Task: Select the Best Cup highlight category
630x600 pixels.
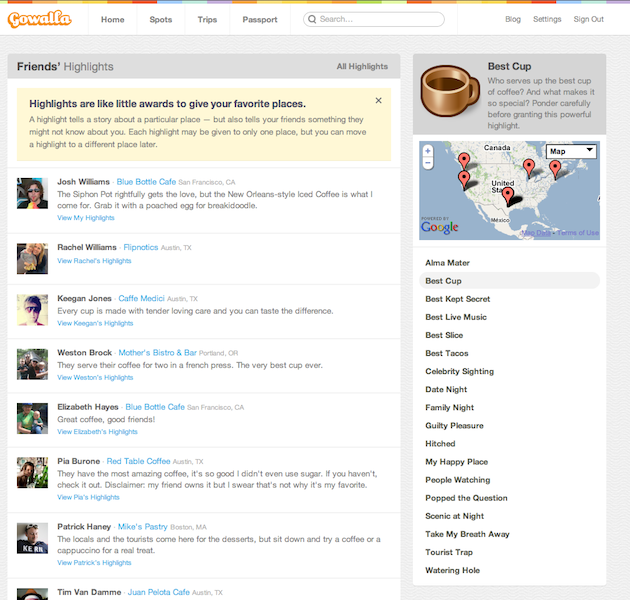Action: (509, 281)
